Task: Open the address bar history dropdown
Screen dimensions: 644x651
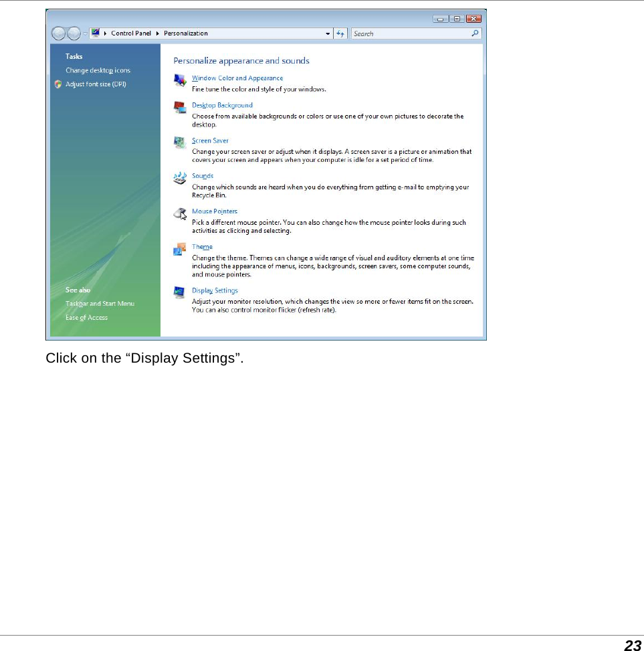Action: pyautogui.click(x=327, y=33)
